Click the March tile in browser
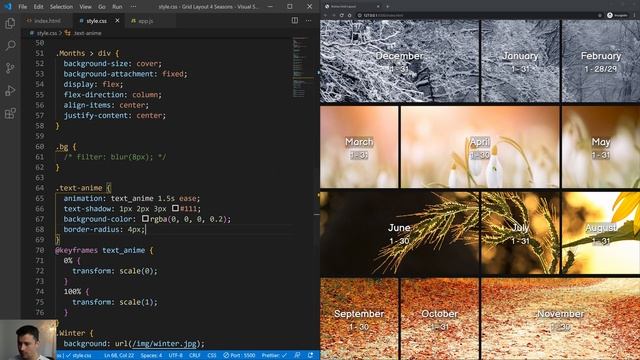640x360 pixels. [359, 147]
